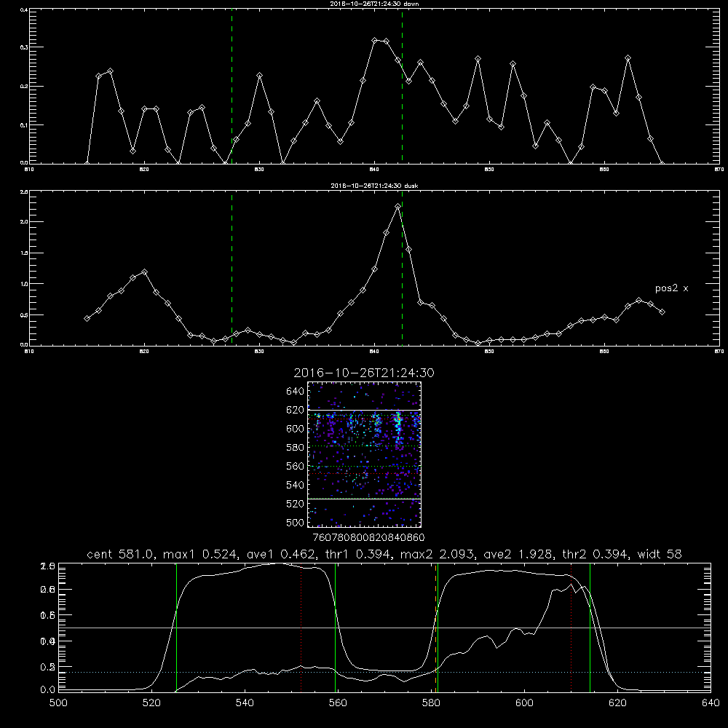Image resolution: width=728 pixels, height=728 pixels.
Task: Click the highest diamond marker in dusk plot
Action: pos(397,207)
